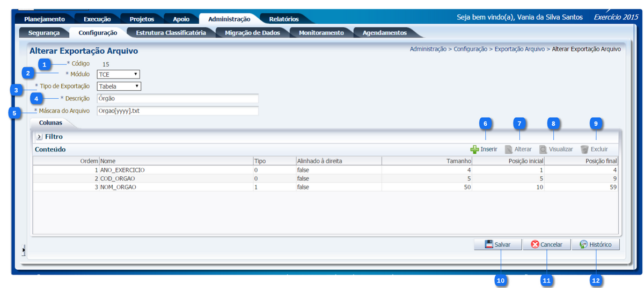
Task: Select the NOM_ORGAO column row
Action: point(215,187)
